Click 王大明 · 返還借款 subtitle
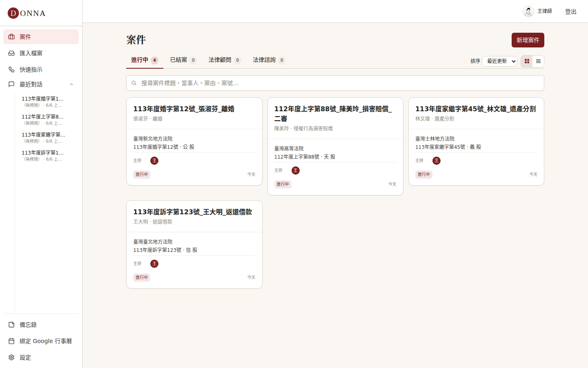The height and width of the screenshot is (368, 588). click(x=153, y=222)
